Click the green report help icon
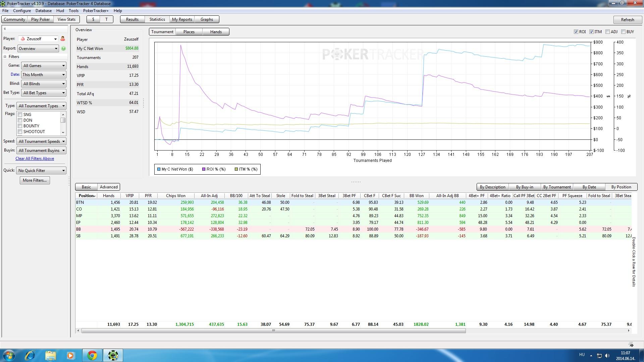The width and height of the screenshot is (644, 362). click(x=63, y=49)
